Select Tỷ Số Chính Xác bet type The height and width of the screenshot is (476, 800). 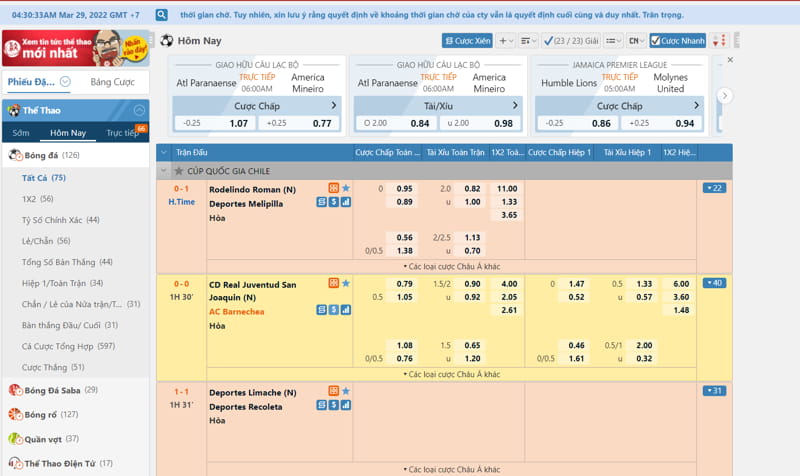point(60,220)
